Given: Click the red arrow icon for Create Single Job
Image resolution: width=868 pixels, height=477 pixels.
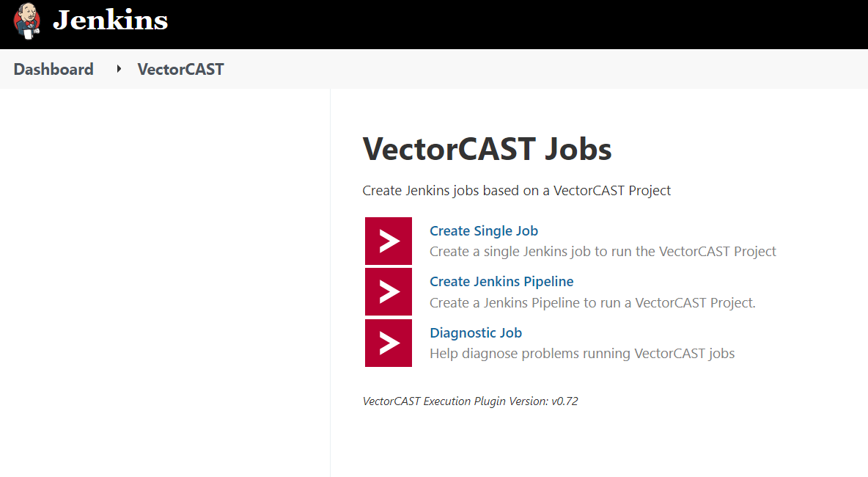Looking at the screenshot, I should [x=388, y=241].
